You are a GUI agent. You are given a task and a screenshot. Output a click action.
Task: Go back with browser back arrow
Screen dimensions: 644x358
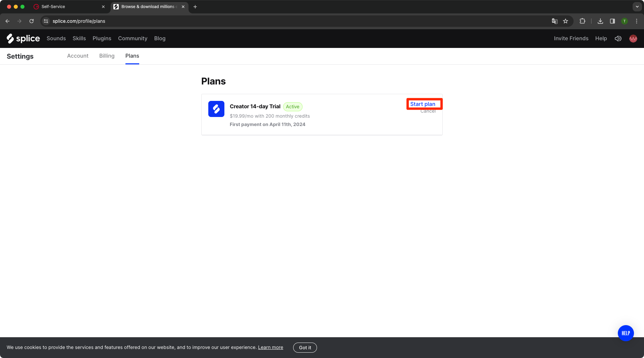click(7, 21)
